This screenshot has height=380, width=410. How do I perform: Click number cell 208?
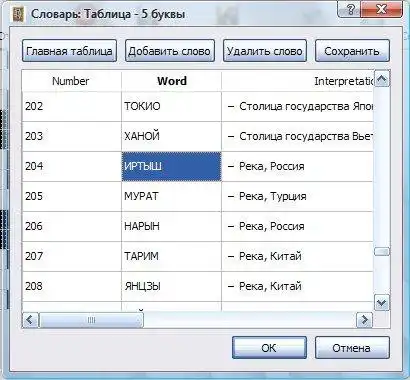click(72, 286)
